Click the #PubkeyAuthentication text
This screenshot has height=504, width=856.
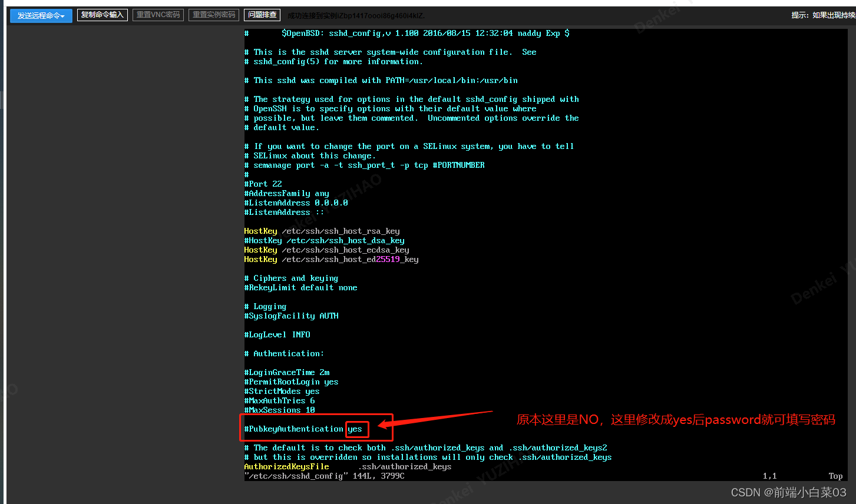click(x=294, y=429)
